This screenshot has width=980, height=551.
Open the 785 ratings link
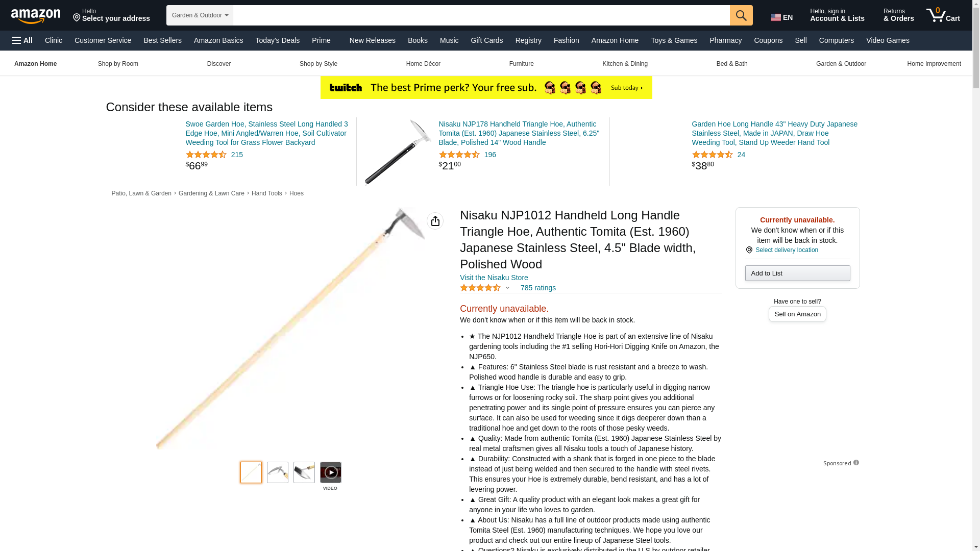[538, 288]
